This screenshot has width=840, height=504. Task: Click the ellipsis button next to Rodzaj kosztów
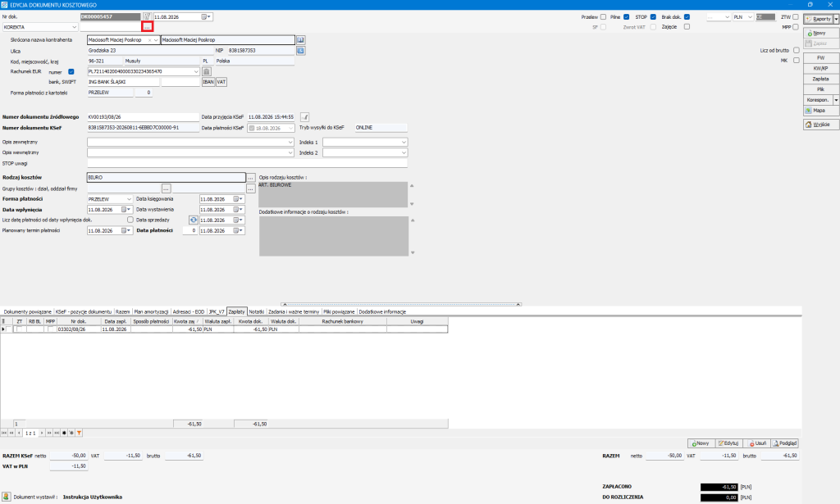(x=250, y=178)
